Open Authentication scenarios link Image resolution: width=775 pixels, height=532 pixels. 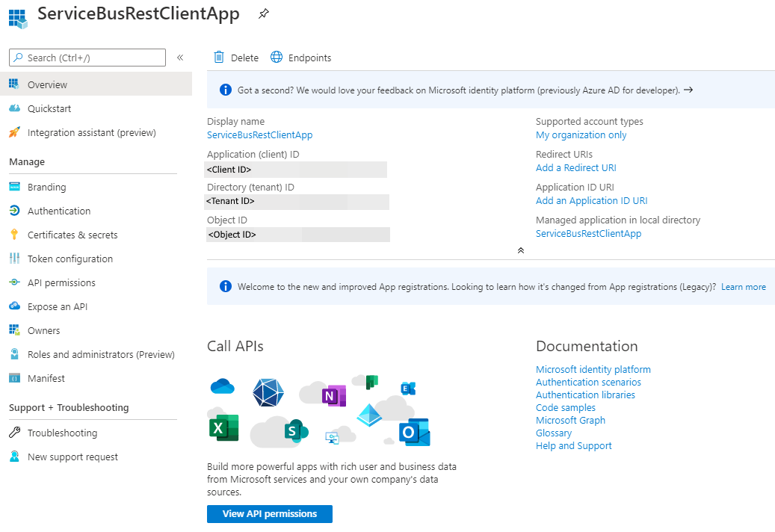588,383
